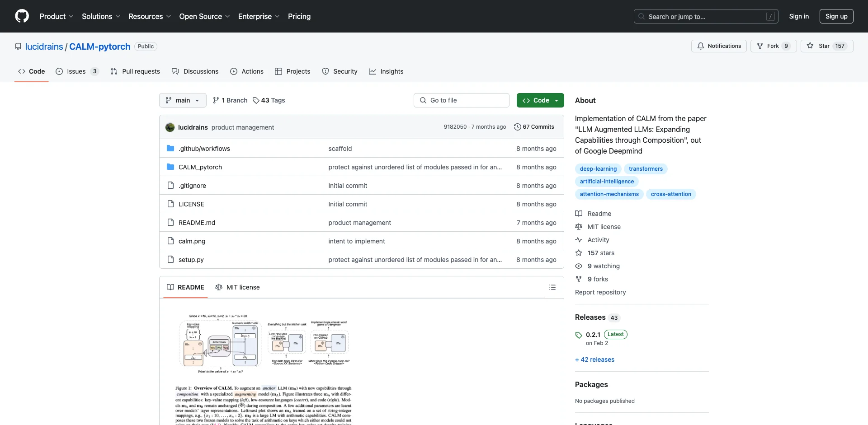This screenshot has height=425, width=868.
Task: Switch to the Code tab
Action: pos(32,71)
